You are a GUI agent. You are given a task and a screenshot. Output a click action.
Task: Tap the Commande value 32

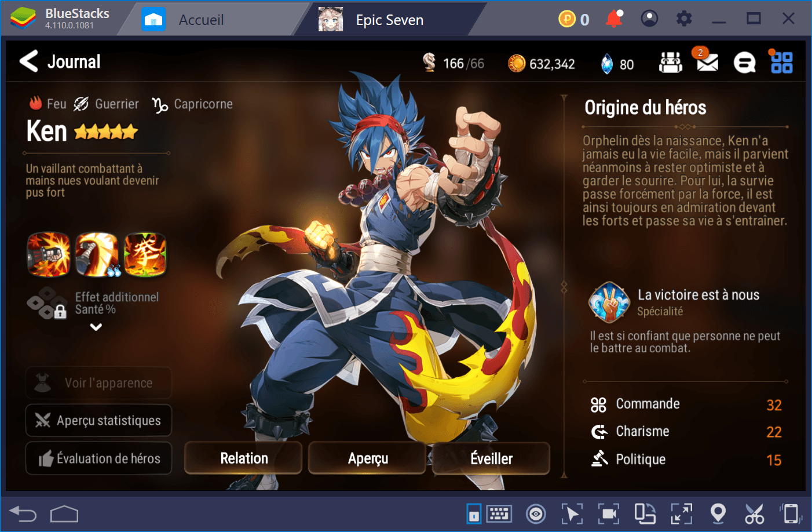coord(774,405)
